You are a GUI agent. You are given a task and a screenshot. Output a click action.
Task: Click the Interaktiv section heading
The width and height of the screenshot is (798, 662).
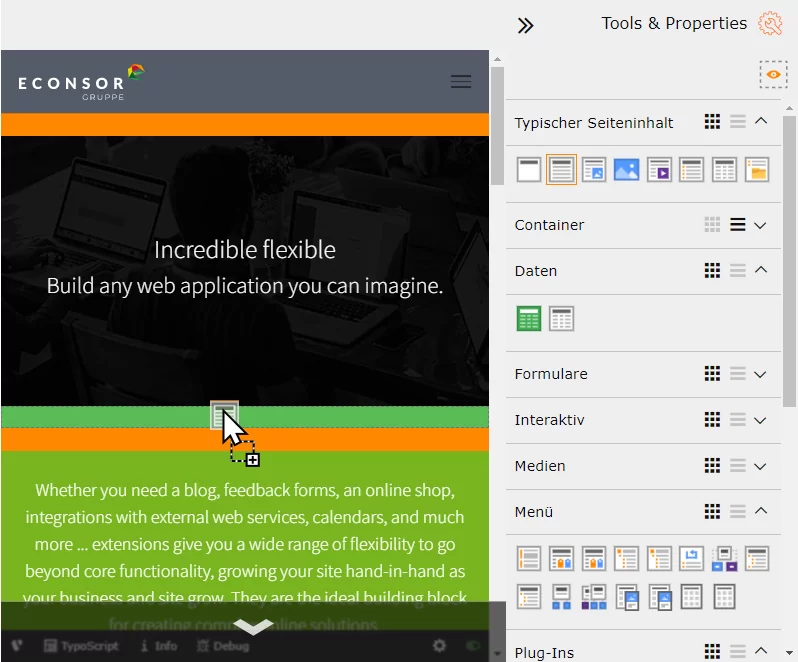[x=549, y=420]
